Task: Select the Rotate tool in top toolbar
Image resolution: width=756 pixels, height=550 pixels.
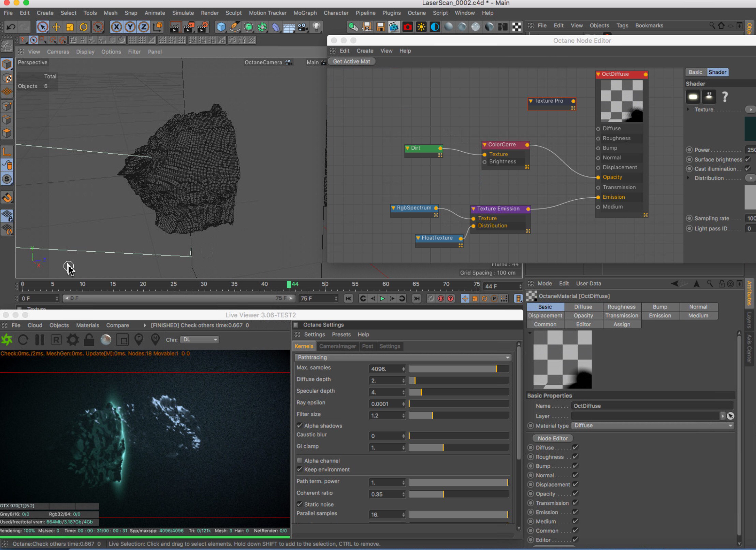Action: coord(84,27)
